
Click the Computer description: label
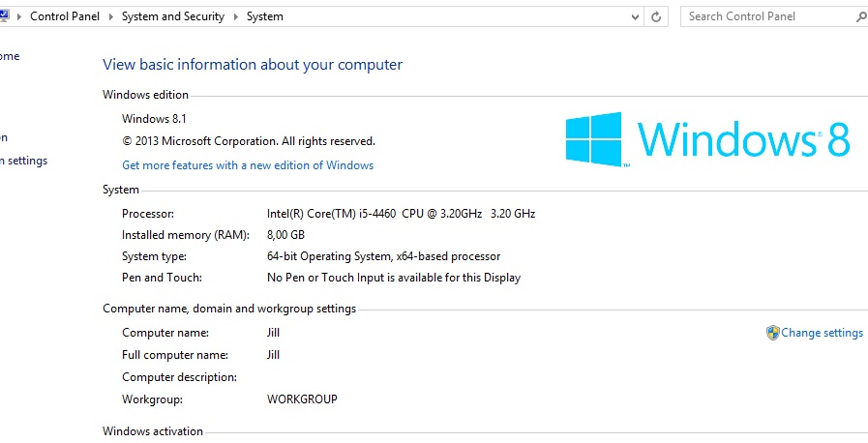coord(179,377)
